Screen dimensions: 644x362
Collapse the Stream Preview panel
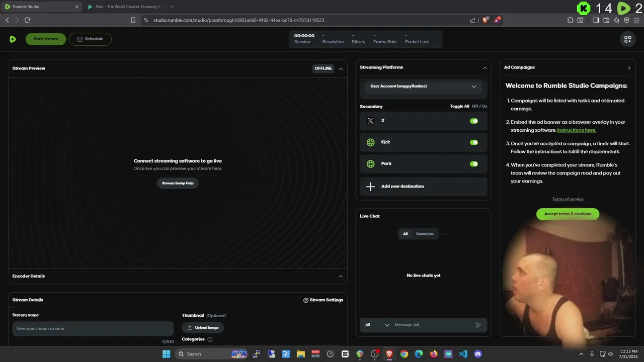tap(341, 68)
